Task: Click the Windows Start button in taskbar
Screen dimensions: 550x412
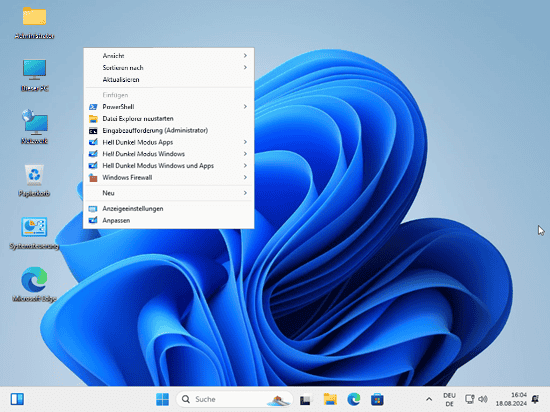Action: (x=162, y=399)
